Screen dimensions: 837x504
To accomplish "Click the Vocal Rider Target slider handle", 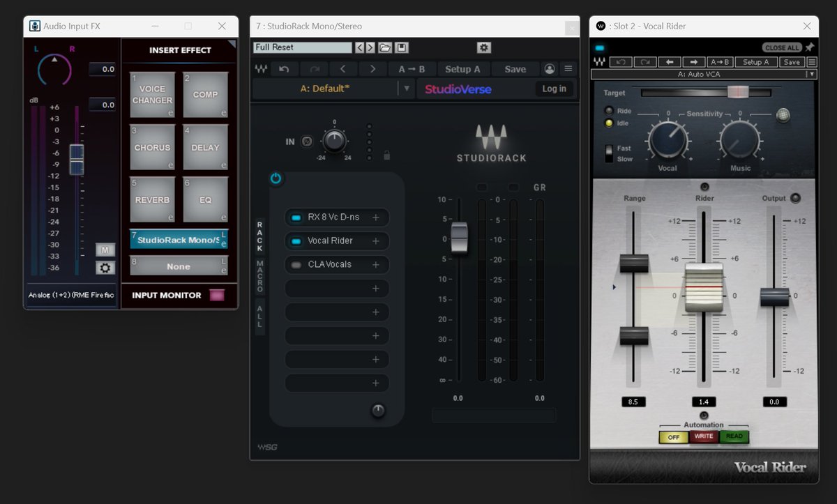I will [738, 92].
